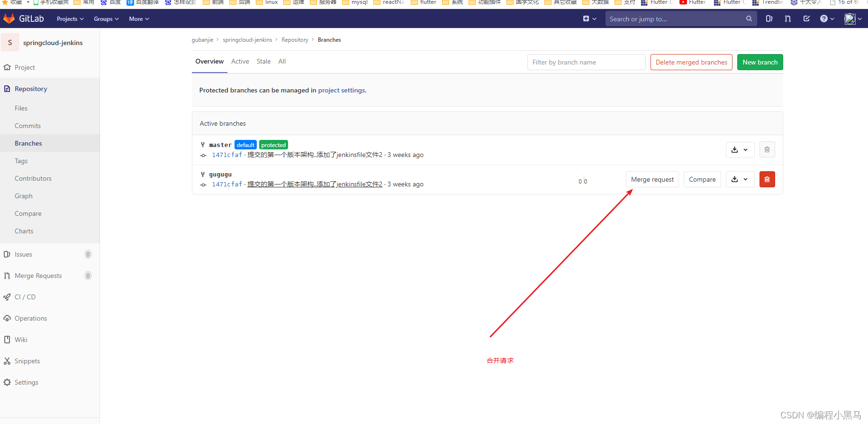The image size is (868, 424).
Task: Open Contributors in the sidebar
Action: [33, 178]
